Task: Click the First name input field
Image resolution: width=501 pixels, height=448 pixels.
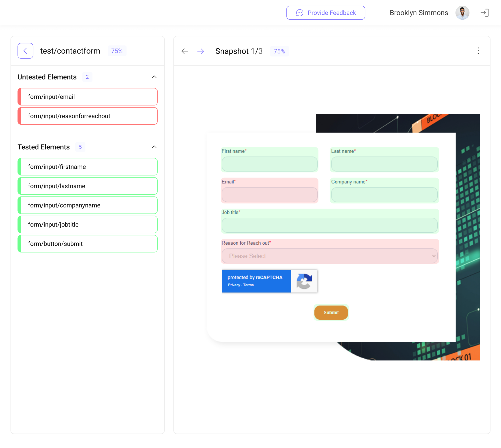Action: 270,164
